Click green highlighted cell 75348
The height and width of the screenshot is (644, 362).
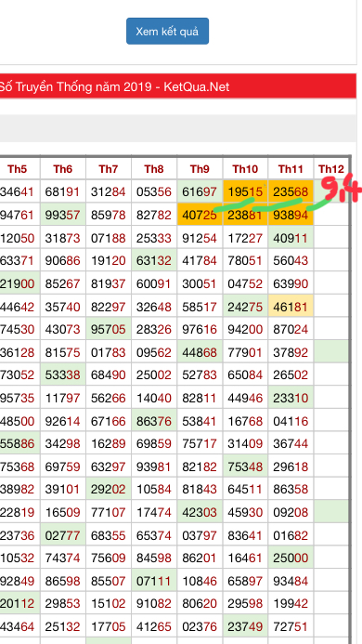pyautogui.click(x=245, y=467)
